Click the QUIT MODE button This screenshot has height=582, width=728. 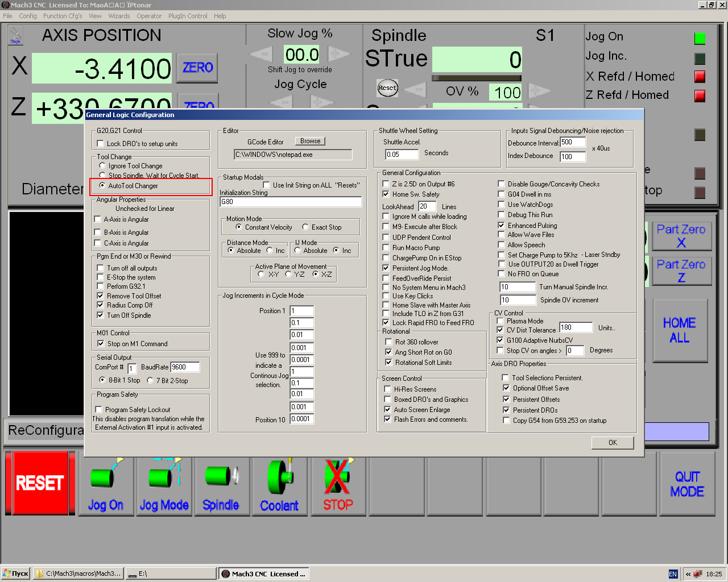(687, 484)
